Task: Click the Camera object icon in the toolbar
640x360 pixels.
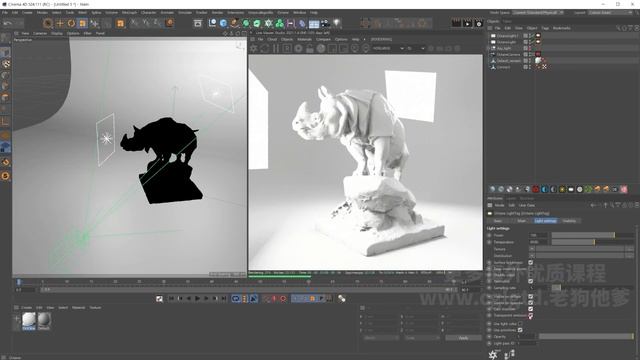Action: [x=325, y=23]
